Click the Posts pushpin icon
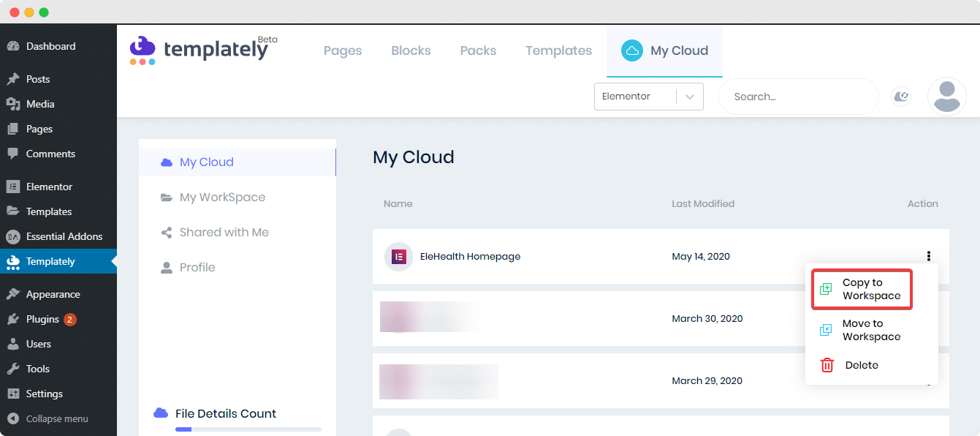 13,79
